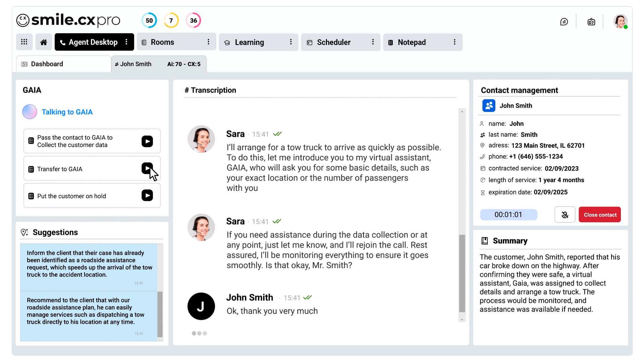The height and width of the screenshot is (362, 644).
Task: Toggle microphone mute button
Action: tap(565, 215)
